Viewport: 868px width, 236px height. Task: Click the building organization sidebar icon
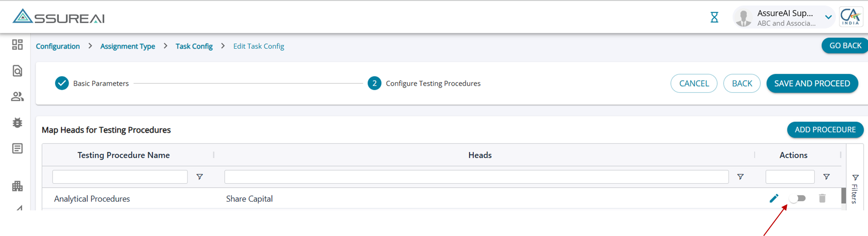coord(17,186)
